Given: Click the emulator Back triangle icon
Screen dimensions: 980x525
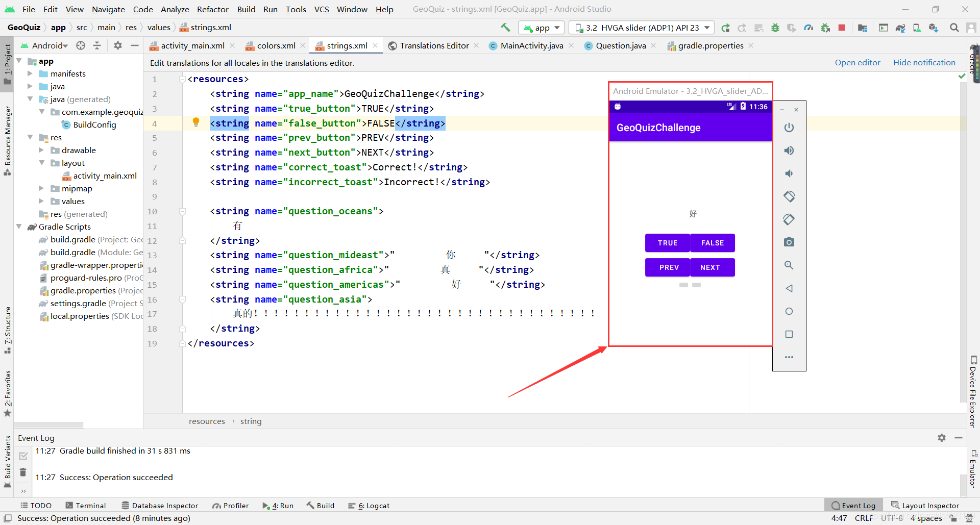Looking at the screenshot, I should [x=789, y=288].
